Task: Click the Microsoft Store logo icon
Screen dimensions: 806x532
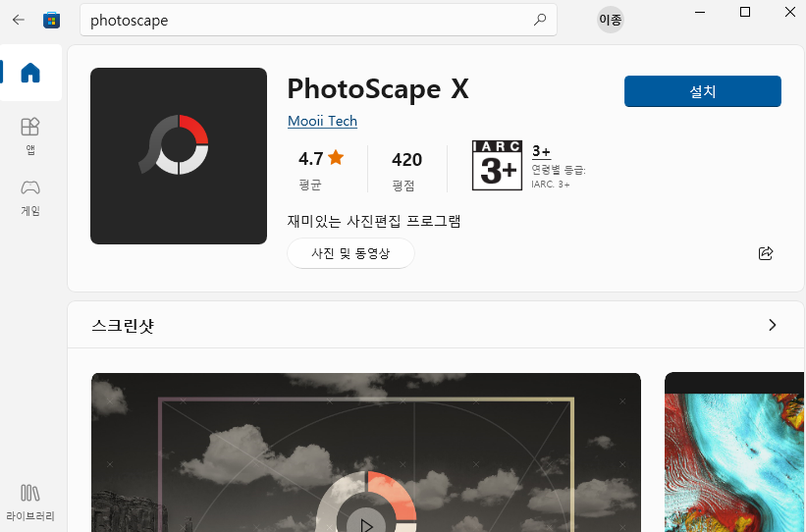Action: coord(51,20)
